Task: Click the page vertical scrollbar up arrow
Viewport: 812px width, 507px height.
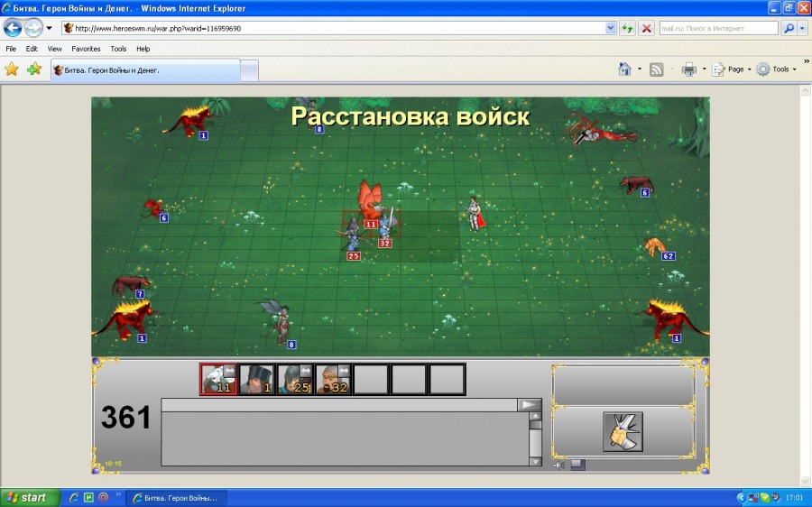Action: [x=805, y=90]
